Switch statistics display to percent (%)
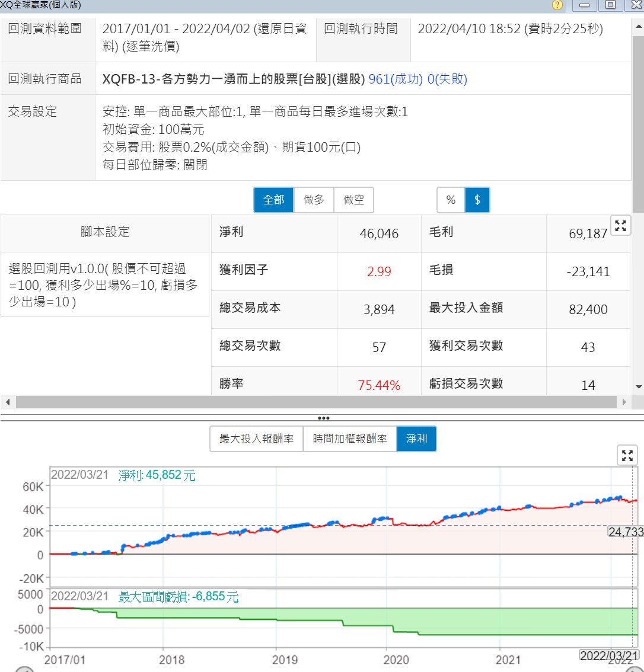The height and width of the screenshot is (672, 644). click(451, 200)
